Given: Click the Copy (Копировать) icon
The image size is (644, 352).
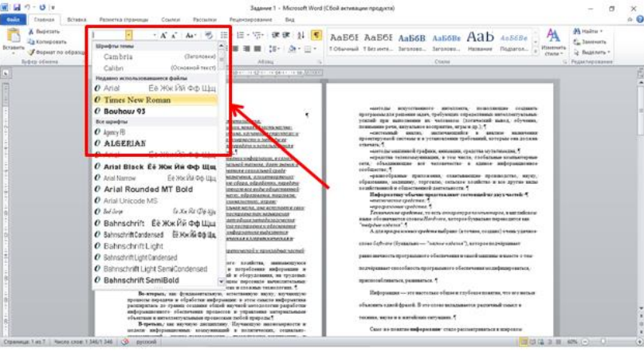Looking at the screenshot, I should pyautogui.click(x=32, y=40).
